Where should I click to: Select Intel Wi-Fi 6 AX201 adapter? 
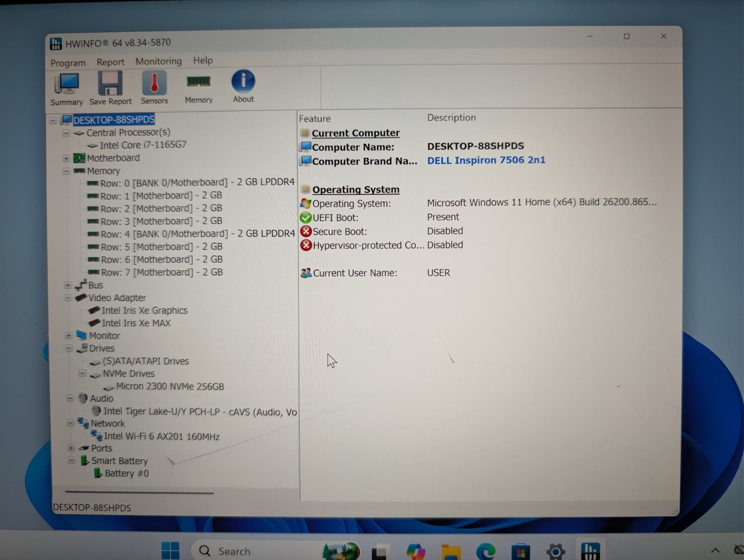[x=162, y=436]
